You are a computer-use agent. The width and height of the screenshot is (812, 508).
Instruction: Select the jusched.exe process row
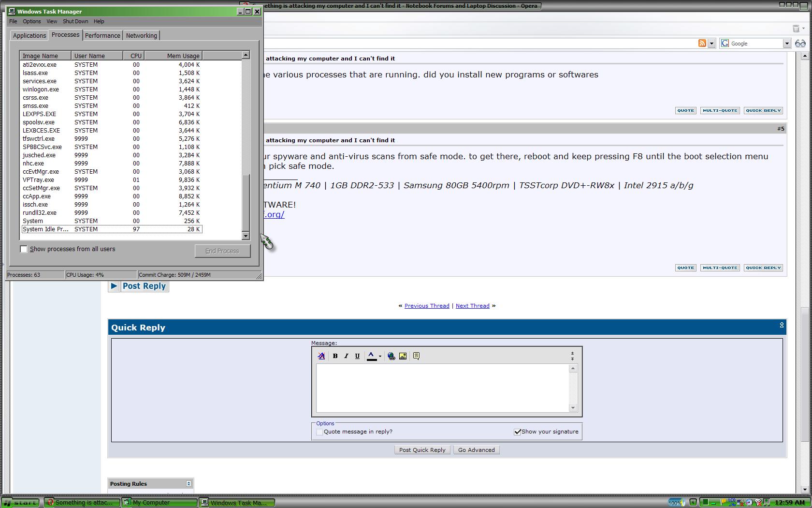[x=112, y=155]
